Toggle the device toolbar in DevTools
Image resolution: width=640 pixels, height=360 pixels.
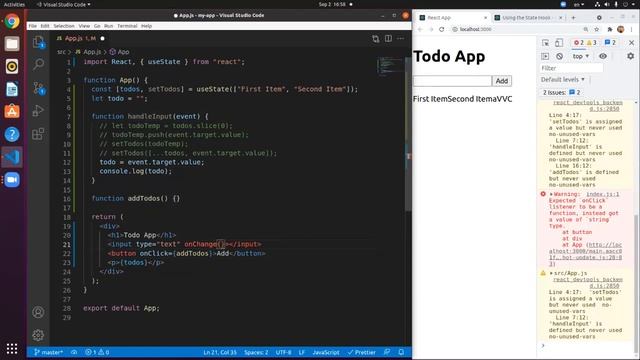tap(559, 43)
